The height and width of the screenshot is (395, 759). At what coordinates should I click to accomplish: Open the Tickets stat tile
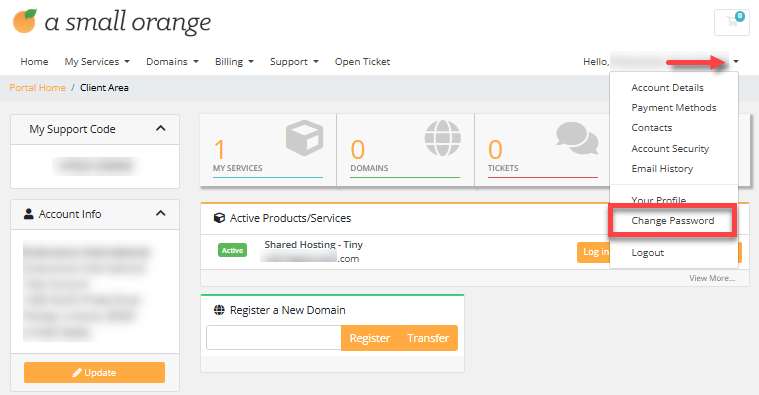coord(543,150)
